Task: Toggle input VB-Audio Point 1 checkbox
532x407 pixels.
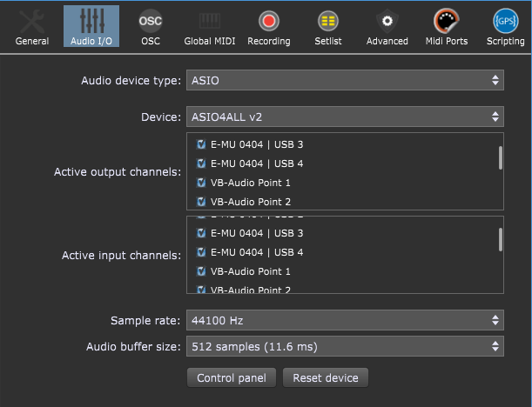Action: [x=201, y=271]
